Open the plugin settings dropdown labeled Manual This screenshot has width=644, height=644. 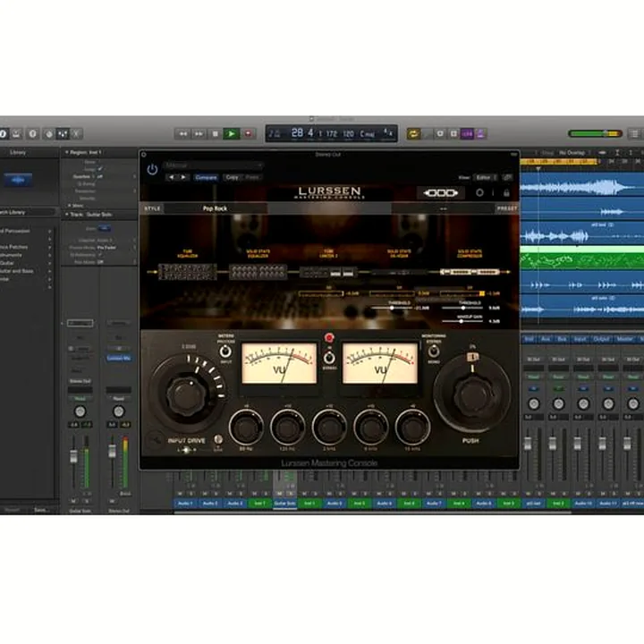coord(213,165)
